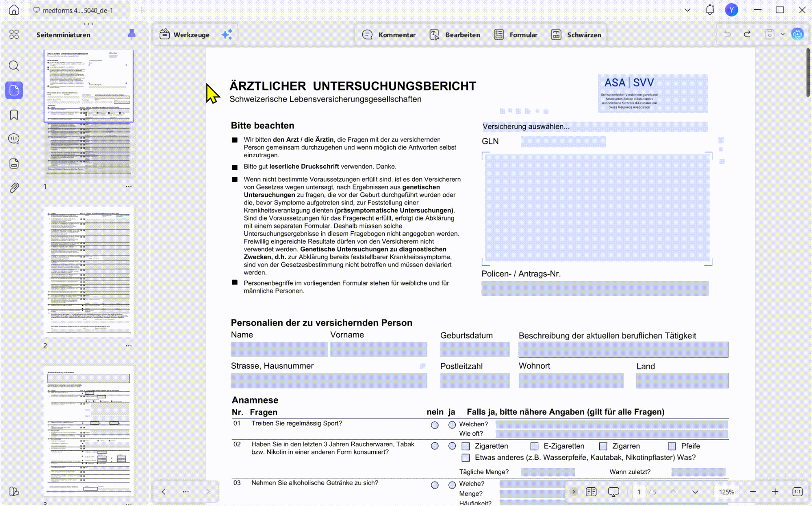Screen dimensions: 812x506
Task: Select 'nein' for question 03 alkoholische Getränke
Action: [434, 485]
